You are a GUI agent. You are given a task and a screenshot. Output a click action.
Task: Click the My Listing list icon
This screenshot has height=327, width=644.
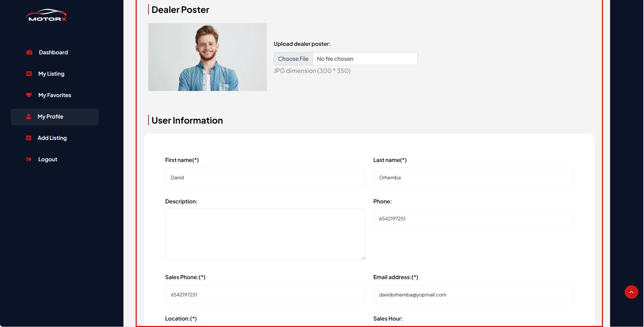point(29,74)
